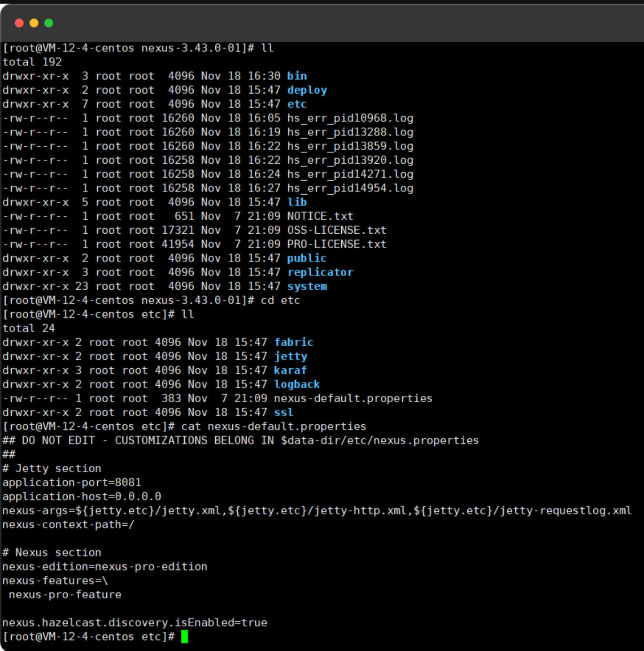Click the 'total 24' line
Image resolution: width=644 pixels, height=651 pixels.
pyautogui.click(x=29, y=328)
